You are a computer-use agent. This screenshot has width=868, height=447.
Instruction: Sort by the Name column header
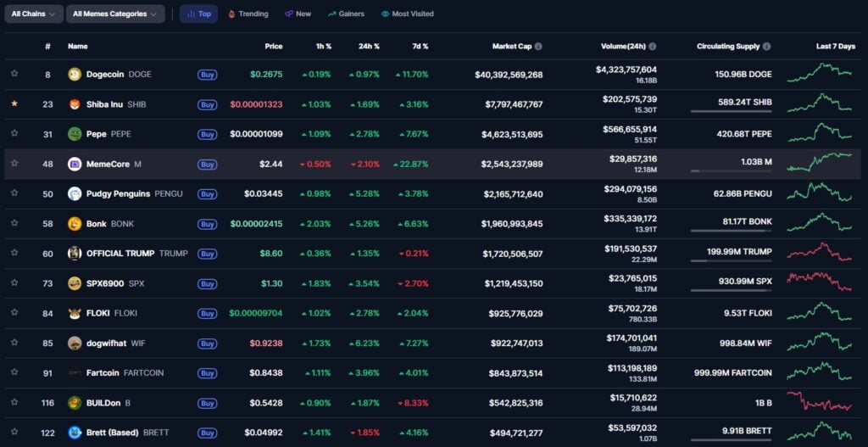(x=77, y=47)
